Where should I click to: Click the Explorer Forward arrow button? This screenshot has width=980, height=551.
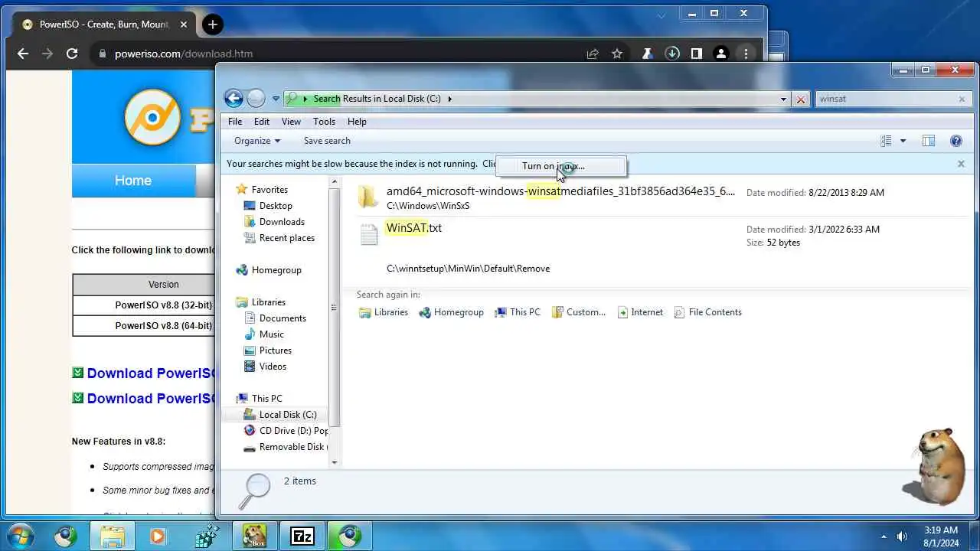256,98
